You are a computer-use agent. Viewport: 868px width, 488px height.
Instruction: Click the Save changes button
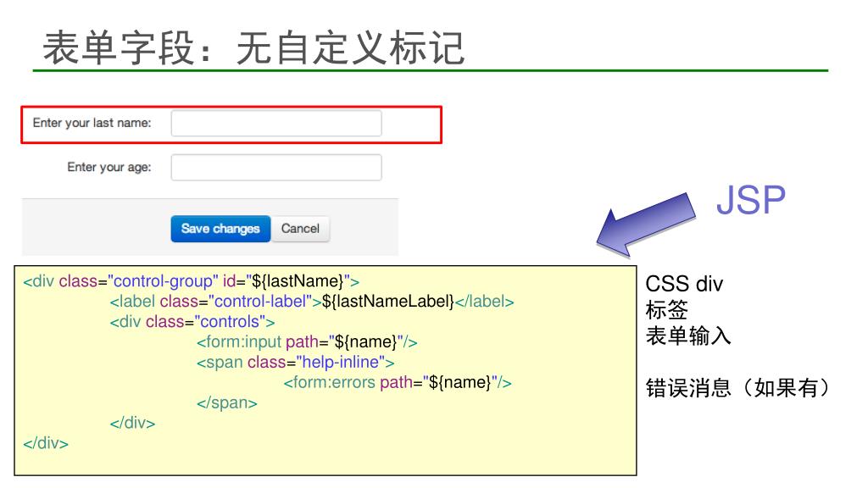click(x=220, y=229)
